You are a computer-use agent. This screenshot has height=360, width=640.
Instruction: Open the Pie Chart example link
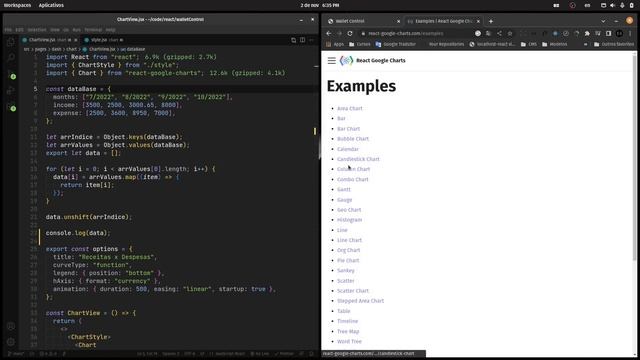[x=348, y=260]
